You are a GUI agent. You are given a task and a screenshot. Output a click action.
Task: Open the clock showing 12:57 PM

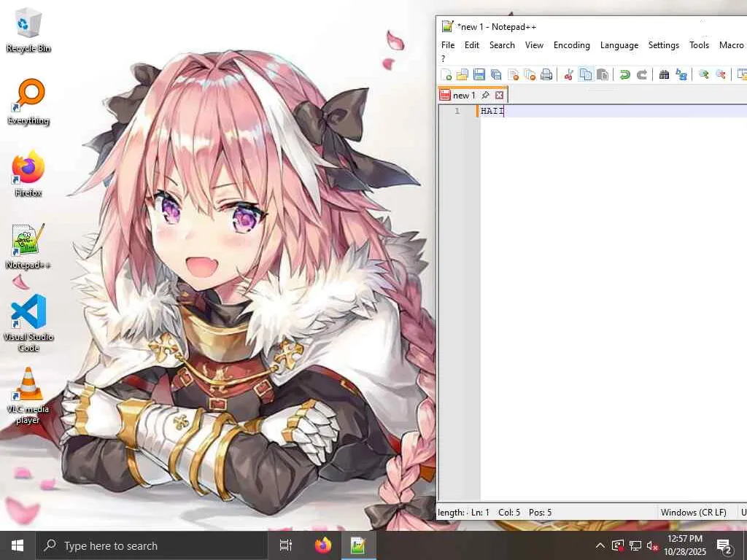coord(685,545)
